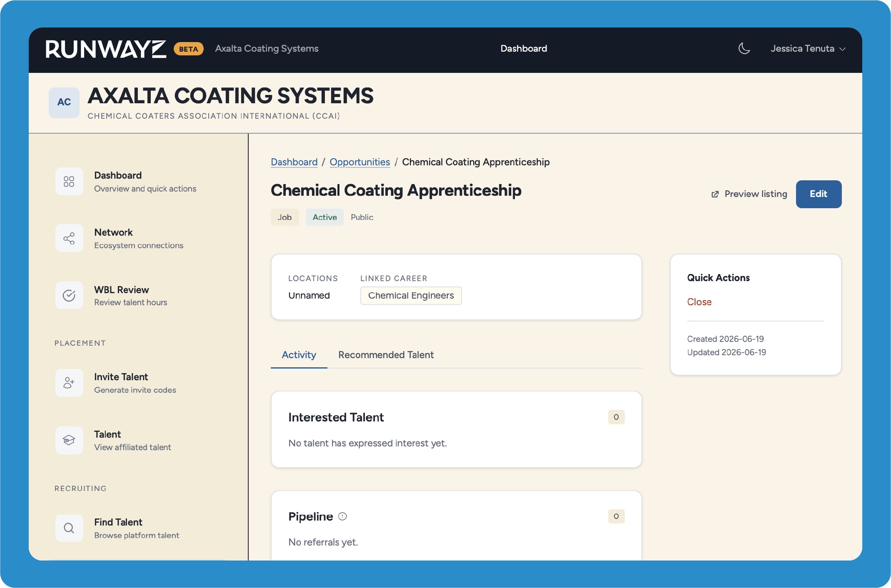Click the Chemical Coating Apprenticeship breadcrumb text
The image size is (891, 588).
coord(476,162)
